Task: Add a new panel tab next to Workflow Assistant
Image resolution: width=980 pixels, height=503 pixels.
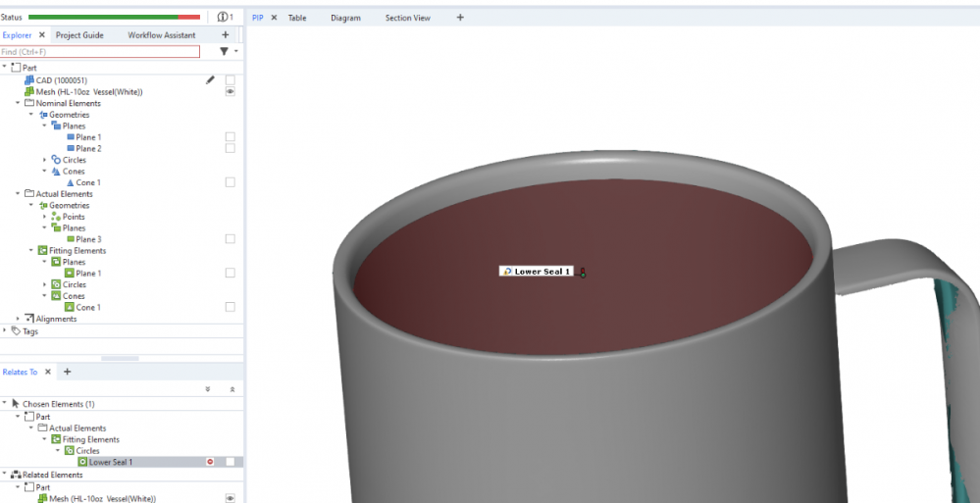Action: coord(225,34)
